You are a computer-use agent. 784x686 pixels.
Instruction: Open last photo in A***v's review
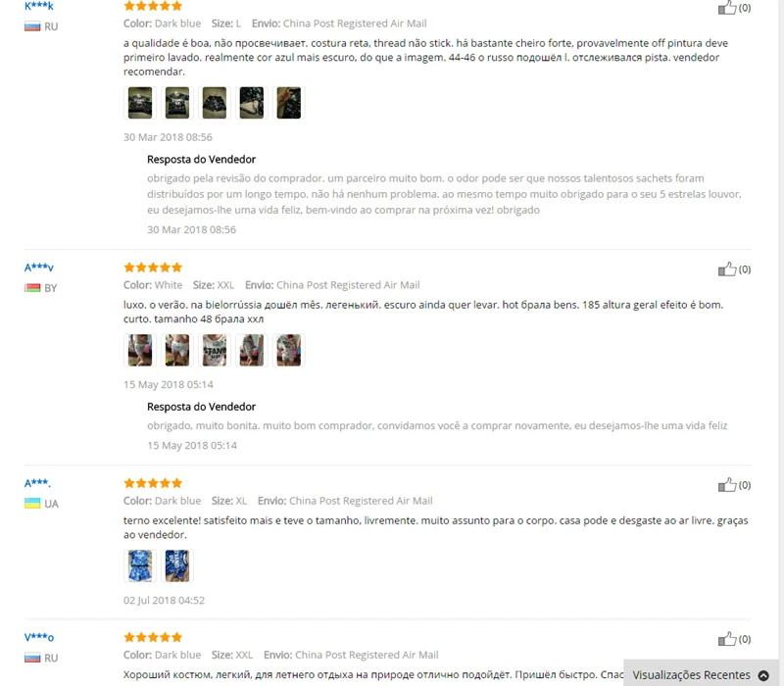pos(289,350)
